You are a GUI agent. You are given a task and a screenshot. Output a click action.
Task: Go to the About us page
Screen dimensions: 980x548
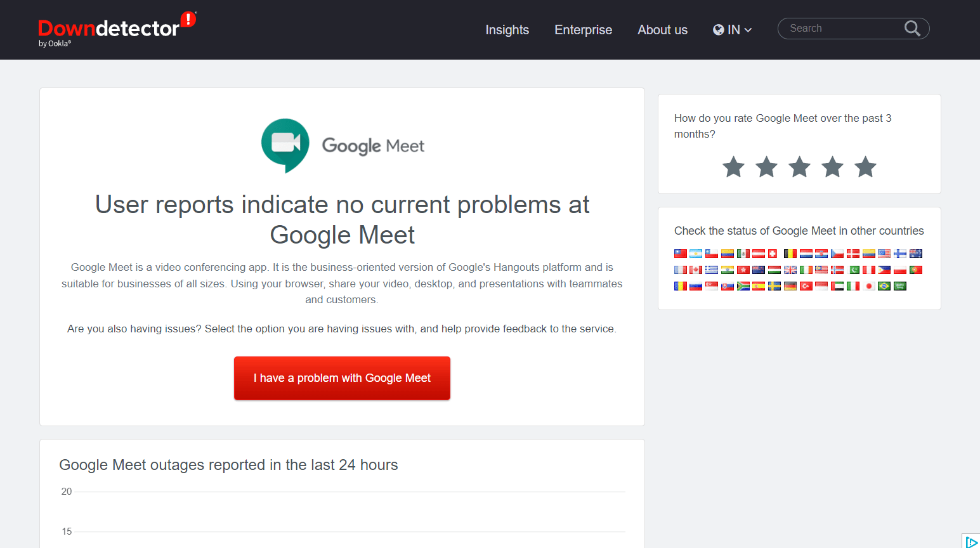(x=662, y=30)
